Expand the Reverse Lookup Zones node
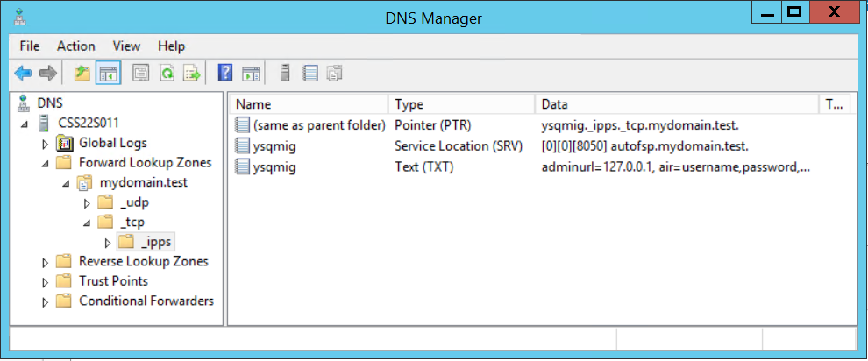 [46, 262]
